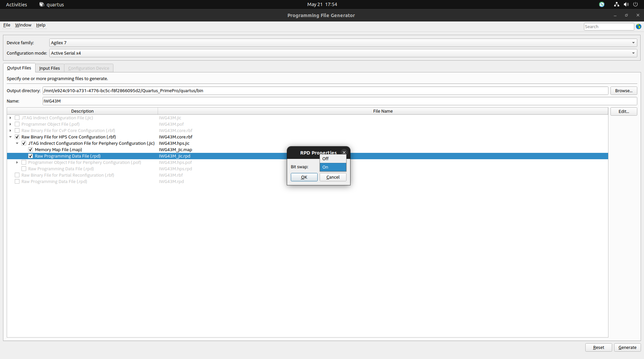Click Browse for output directory
Image resolution: width=644 pixels, height=359 pixels.
coord(624,91)
